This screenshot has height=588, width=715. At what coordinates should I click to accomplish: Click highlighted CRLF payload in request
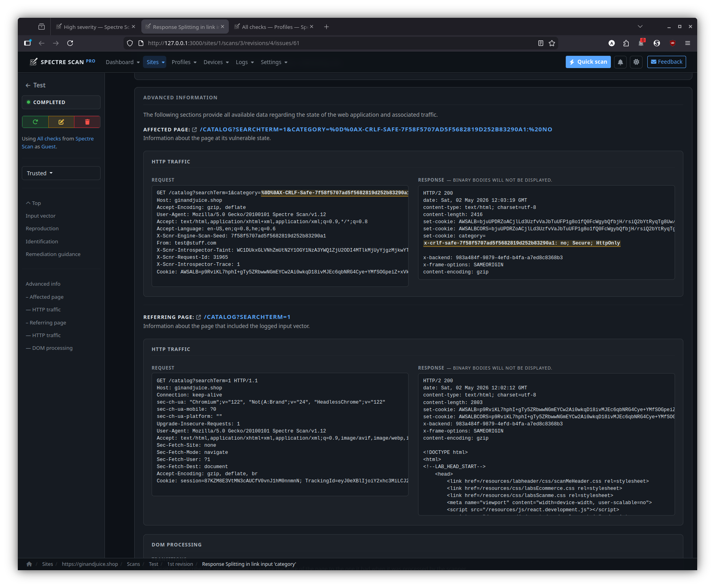335,193
